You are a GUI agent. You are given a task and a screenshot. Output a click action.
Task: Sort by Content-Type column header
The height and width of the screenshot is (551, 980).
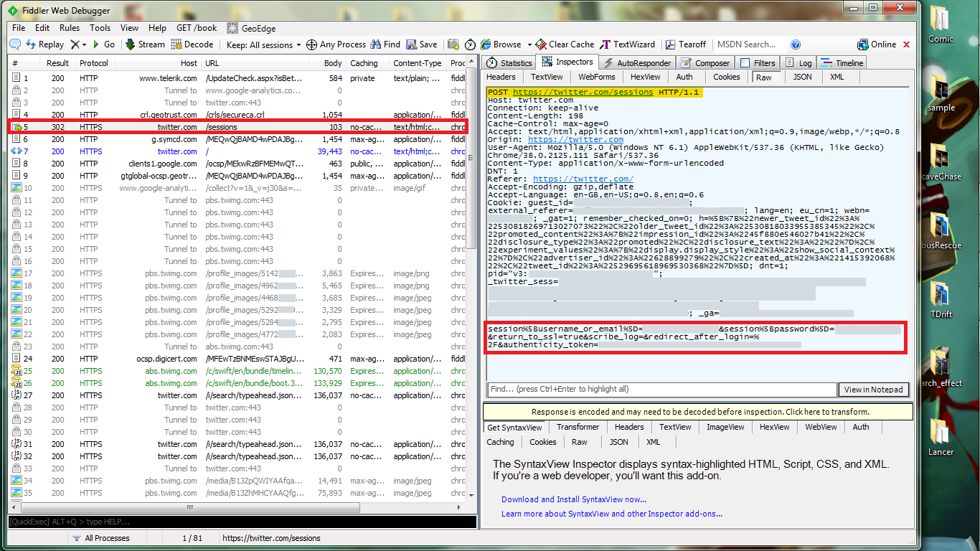[418, 63]
